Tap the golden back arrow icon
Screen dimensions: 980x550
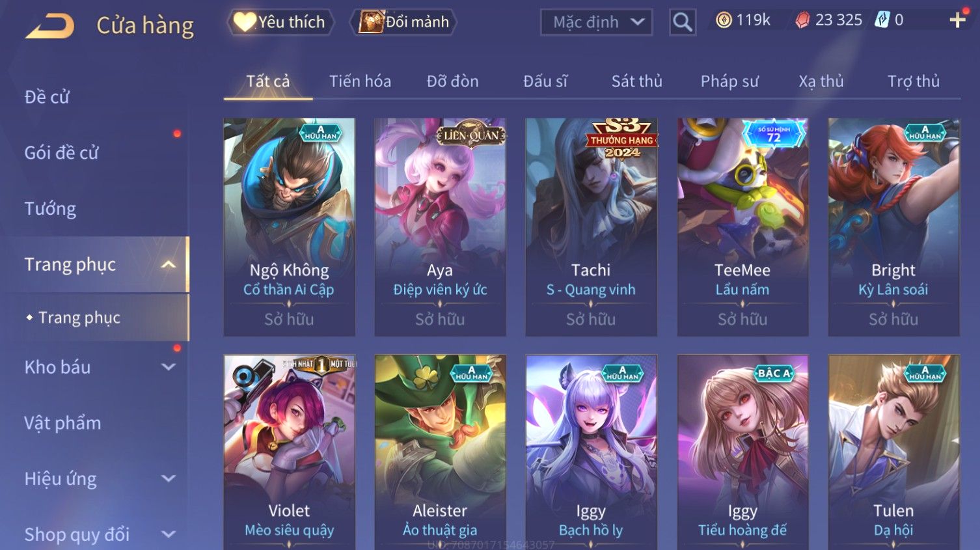pyautogui.click(x=49, y=26)
